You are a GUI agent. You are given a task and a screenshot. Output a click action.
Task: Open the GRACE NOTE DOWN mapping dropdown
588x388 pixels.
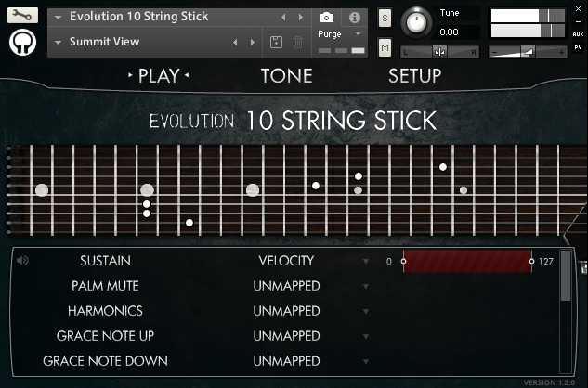[366, 361]
